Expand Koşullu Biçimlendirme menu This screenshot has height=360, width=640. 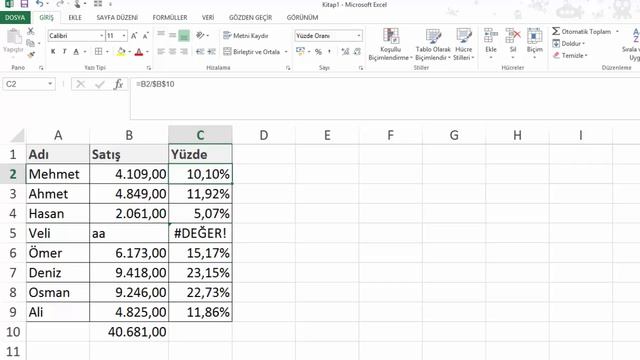coord(391,43)
